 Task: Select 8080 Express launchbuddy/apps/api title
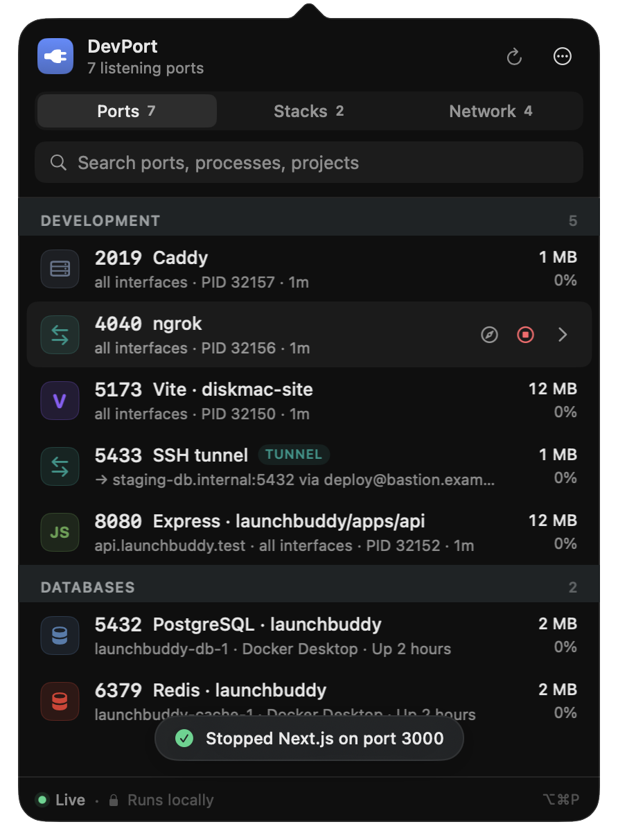(260, 521)
